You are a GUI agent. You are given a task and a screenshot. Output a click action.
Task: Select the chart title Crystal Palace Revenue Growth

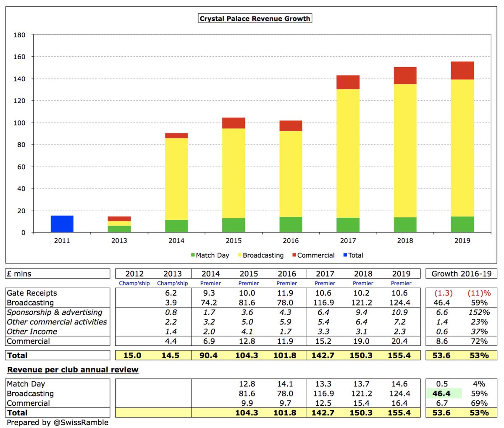pyautogui.click(x=255, y=18)
